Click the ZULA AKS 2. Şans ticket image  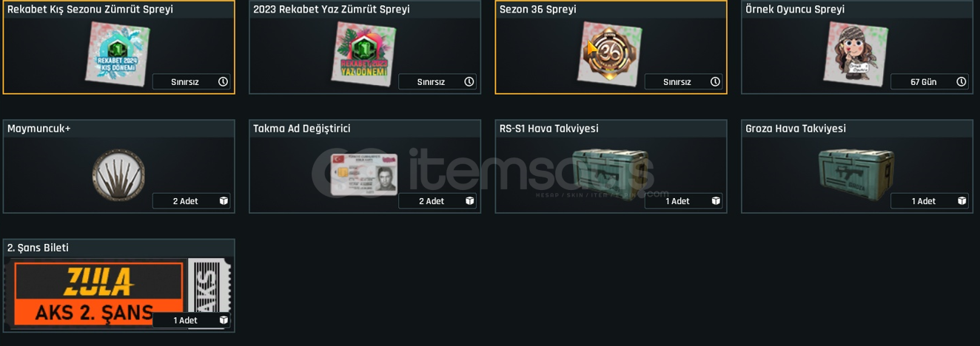click(x=120, y=294)
